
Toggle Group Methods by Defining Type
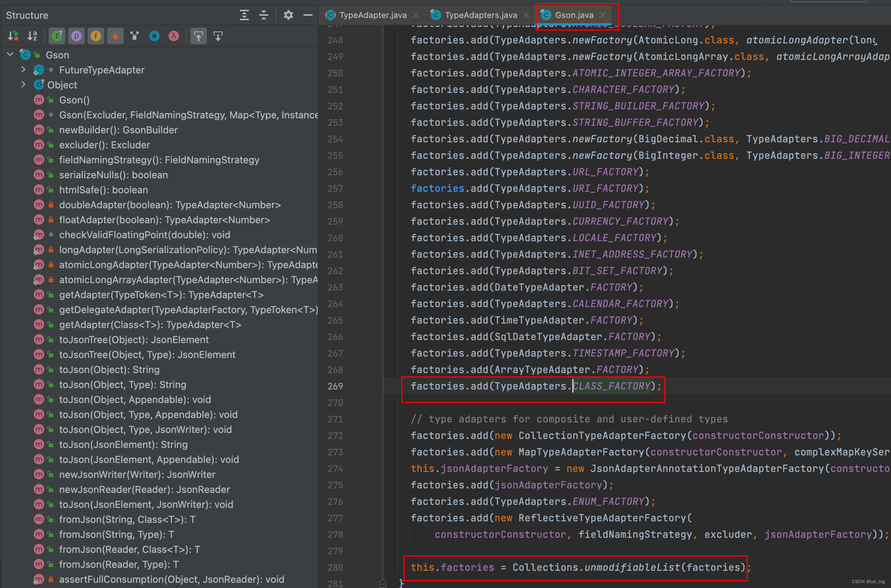click(135, 36)
